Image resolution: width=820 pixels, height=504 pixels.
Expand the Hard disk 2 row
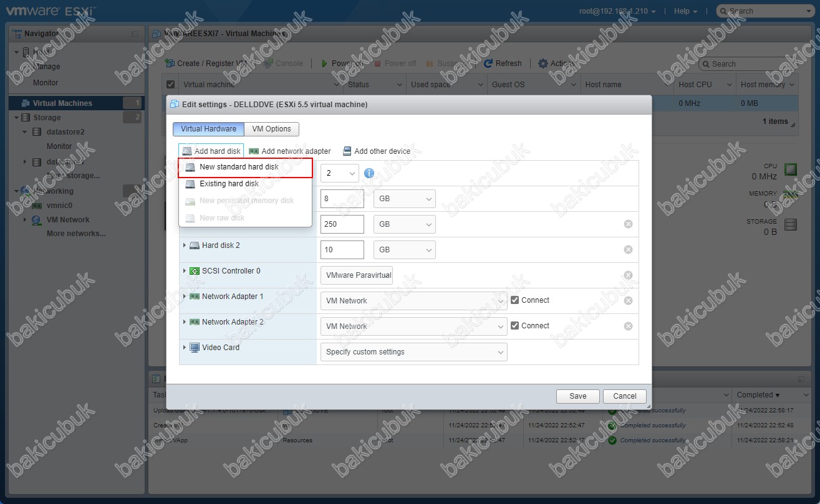pos(185,245)
